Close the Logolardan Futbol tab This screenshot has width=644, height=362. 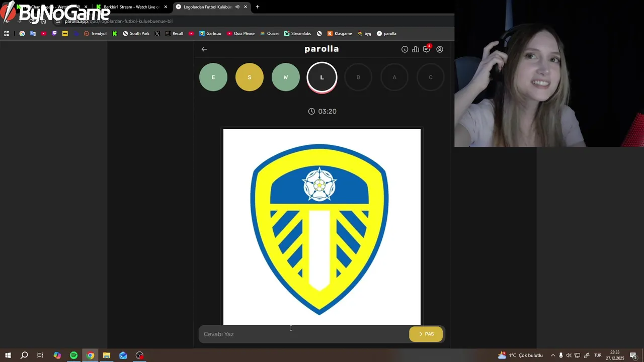pyautogui.click(x=246, y=7)
